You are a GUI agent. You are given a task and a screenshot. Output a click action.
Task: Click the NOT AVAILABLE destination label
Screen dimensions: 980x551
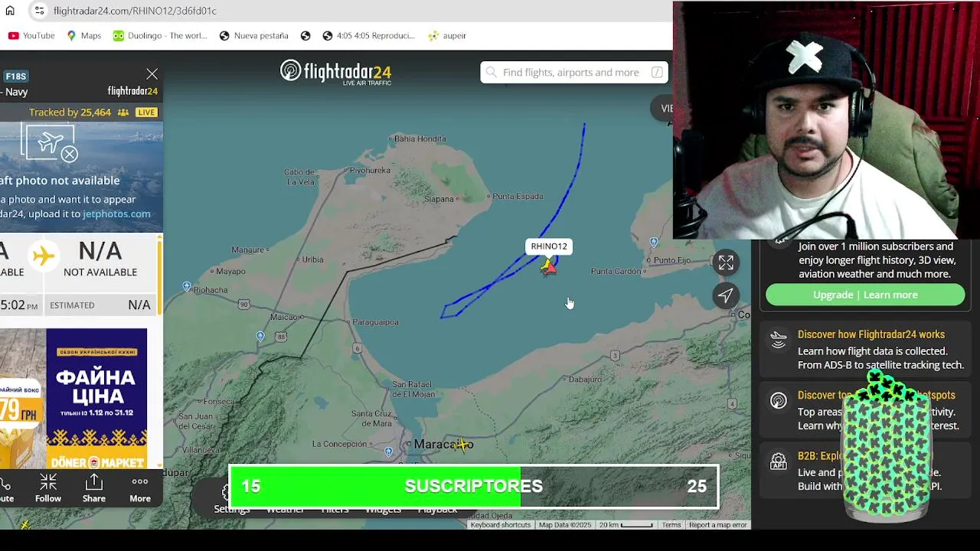click(100, 272)
